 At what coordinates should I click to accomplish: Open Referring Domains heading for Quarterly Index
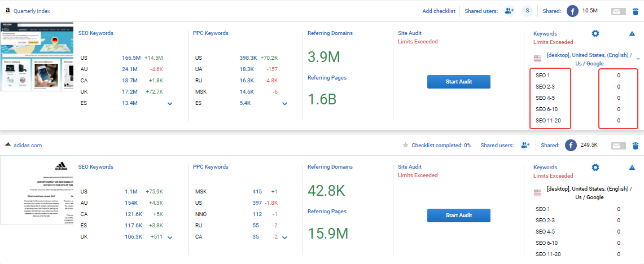tap(330, 33)
